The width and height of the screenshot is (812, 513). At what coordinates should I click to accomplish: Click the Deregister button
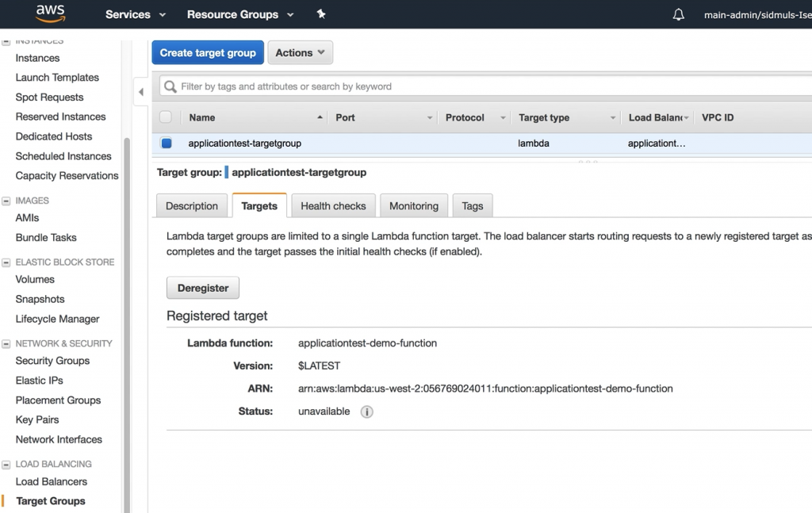pyautogui.click(x=202, y=287)
